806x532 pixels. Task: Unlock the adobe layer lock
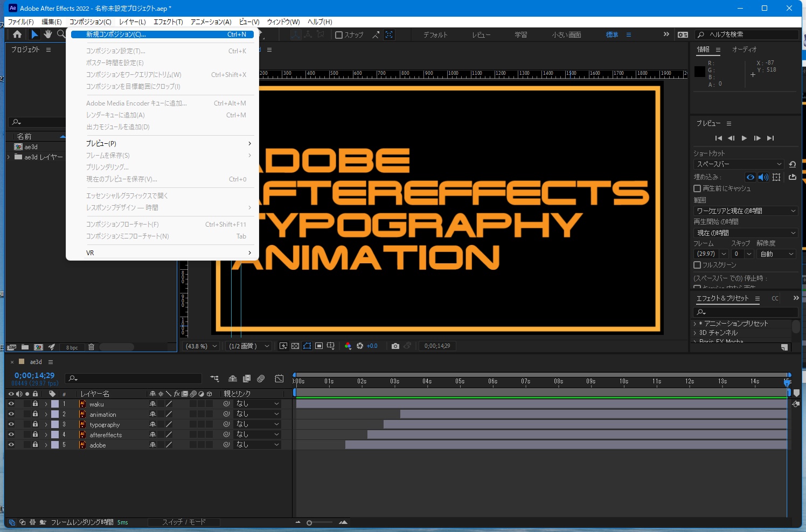pyautogui.click(x=35, y=445)
